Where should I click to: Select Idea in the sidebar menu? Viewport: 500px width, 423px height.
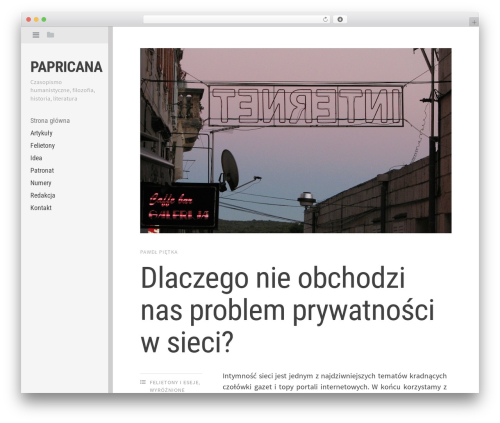[36, 158]
